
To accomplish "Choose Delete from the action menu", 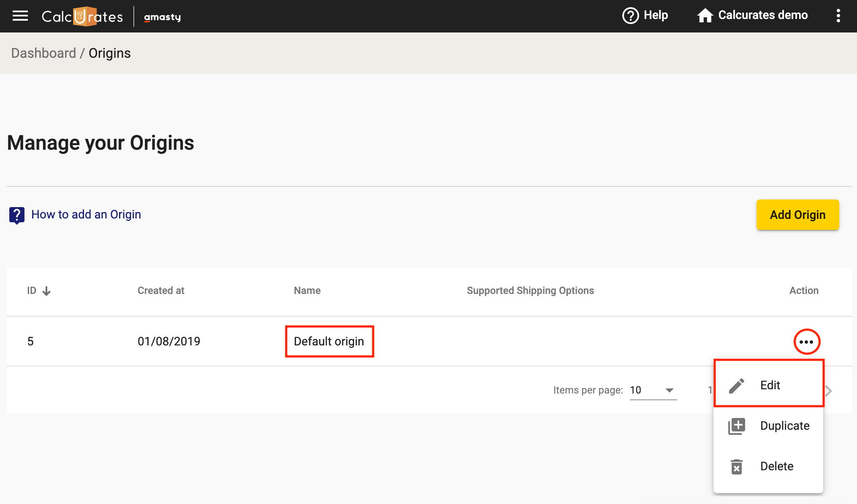I will pos(768,466).
